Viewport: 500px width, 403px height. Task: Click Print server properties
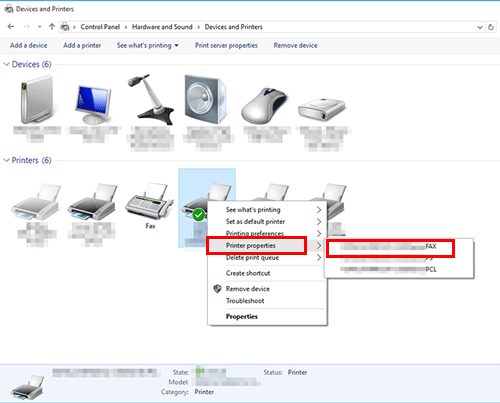pos(226,45)
